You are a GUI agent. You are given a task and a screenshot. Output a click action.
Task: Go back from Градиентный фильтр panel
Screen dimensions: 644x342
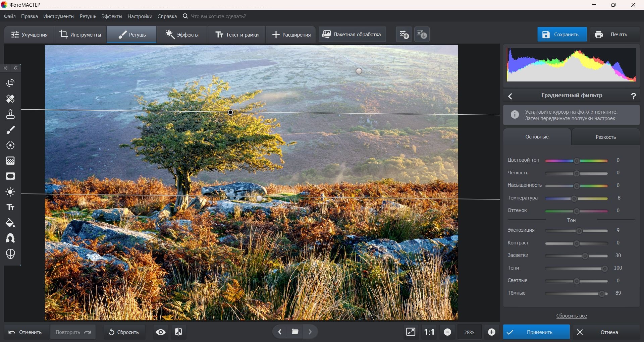click(x=510, y=96)
